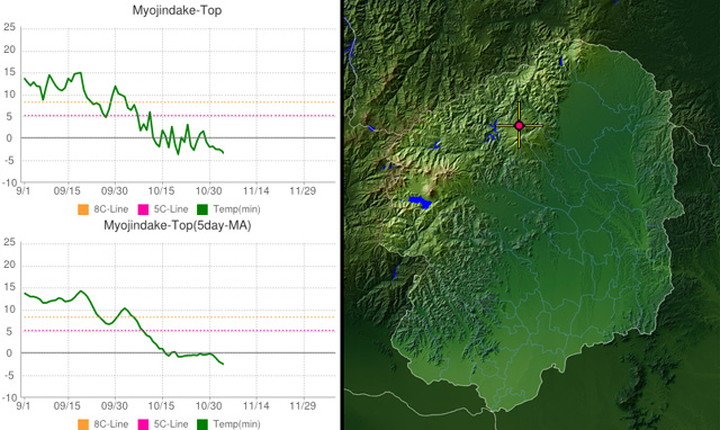
Task: Toggle 5C-Line legend in 5day-MA chart
Action: tap(163, 424)
